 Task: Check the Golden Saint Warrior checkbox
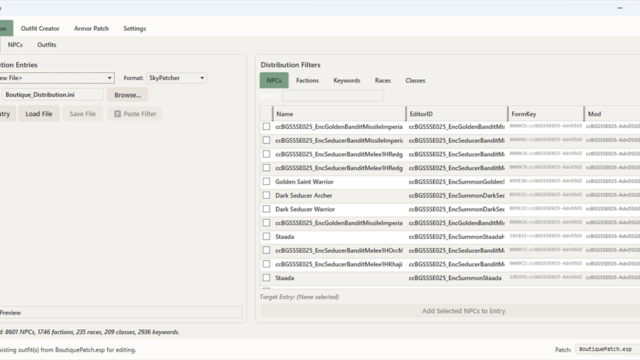pos(267,182)
